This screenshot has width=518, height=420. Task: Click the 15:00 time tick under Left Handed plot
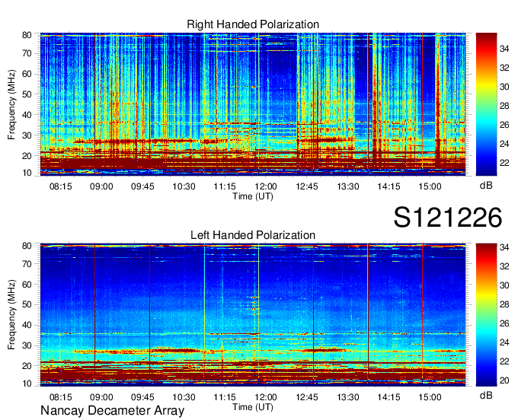point(430,397)
